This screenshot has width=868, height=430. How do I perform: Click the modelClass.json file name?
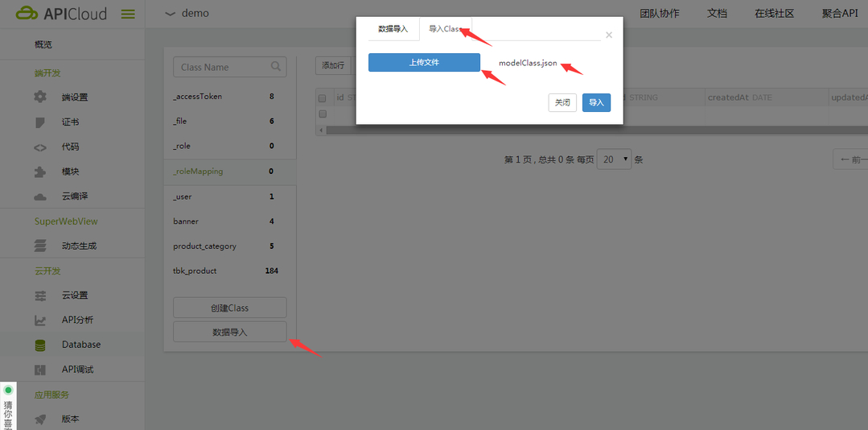528,63
